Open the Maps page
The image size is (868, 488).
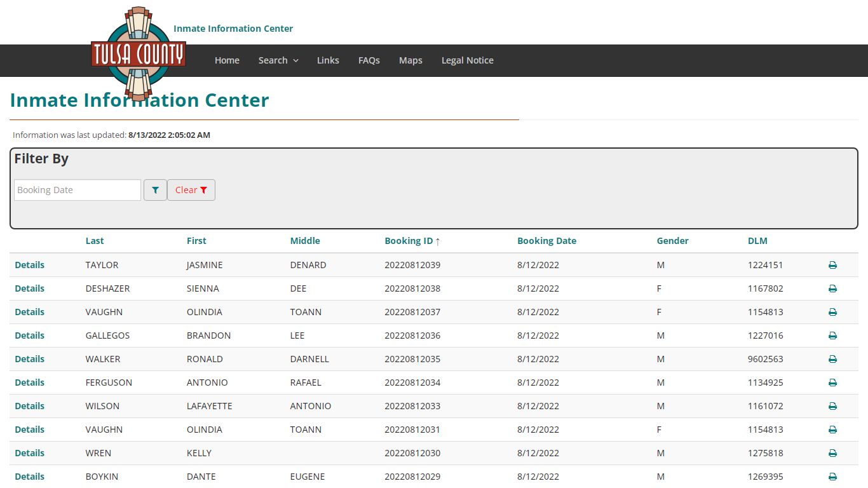coord(410,60)
